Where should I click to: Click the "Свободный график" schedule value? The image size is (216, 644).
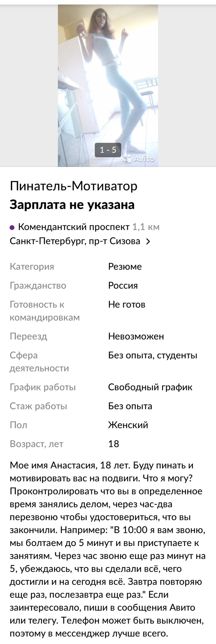click(150, 387)
